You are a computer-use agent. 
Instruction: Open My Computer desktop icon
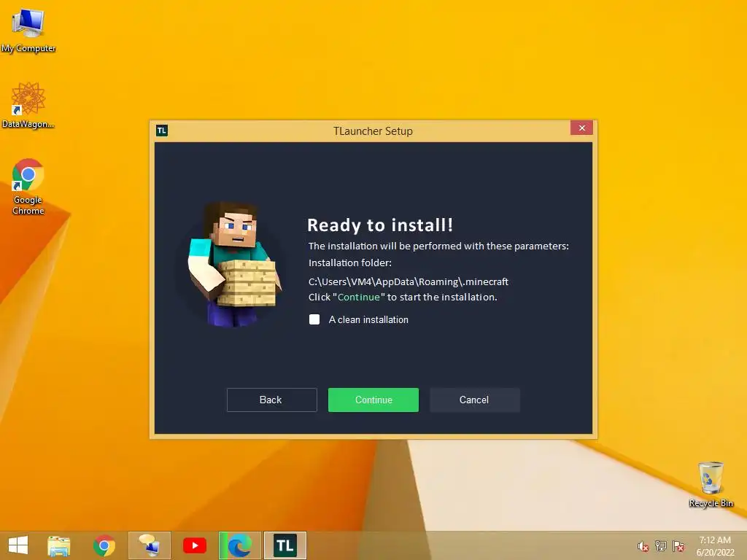coord(28,30)
